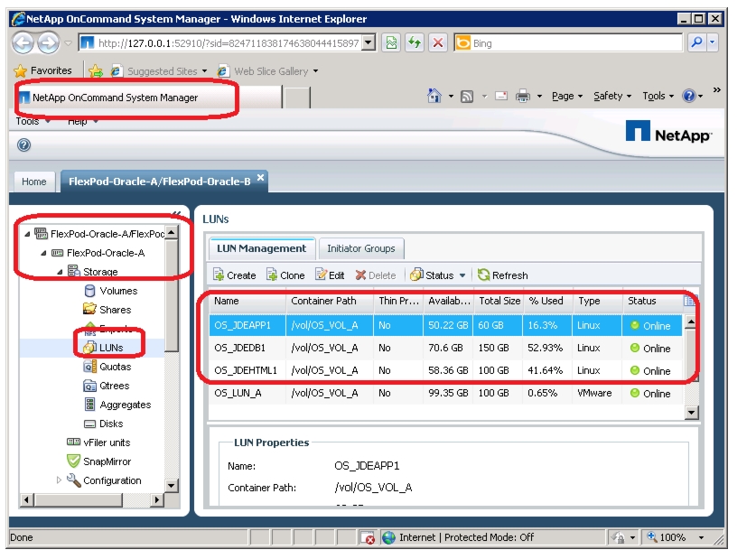
Task: Open Quotas in the storage tree
Action: pyautogui.click(x=107, y=367)
